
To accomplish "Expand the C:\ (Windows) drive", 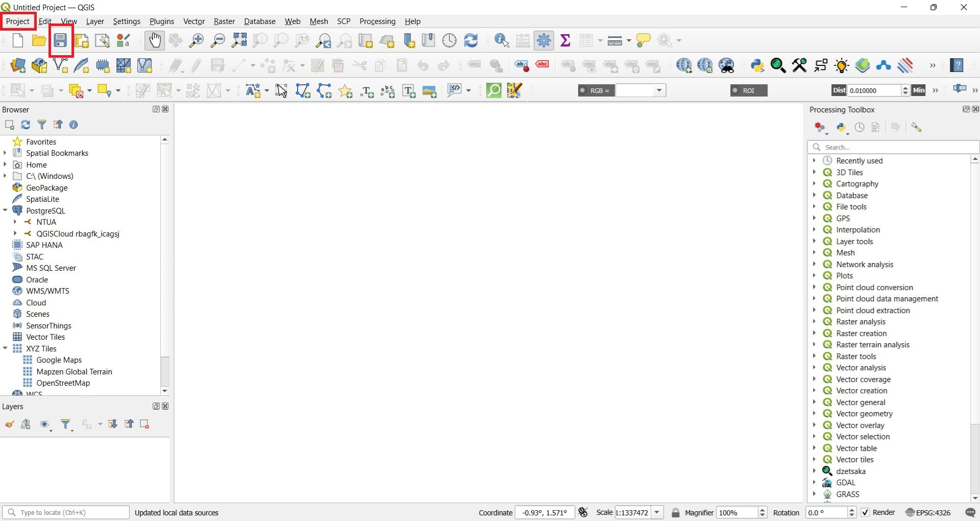I will (x=5, y=176).
